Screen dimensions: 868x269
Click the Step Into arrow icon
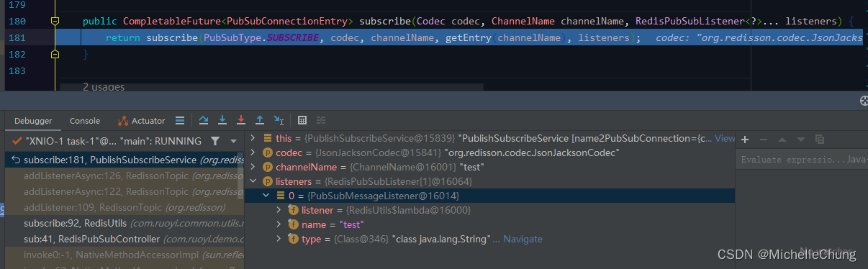[222, 120]
